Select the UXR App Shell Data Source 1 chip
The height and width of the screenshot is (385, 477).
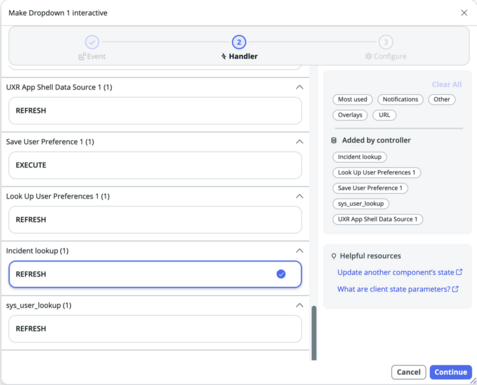[378, 219]
